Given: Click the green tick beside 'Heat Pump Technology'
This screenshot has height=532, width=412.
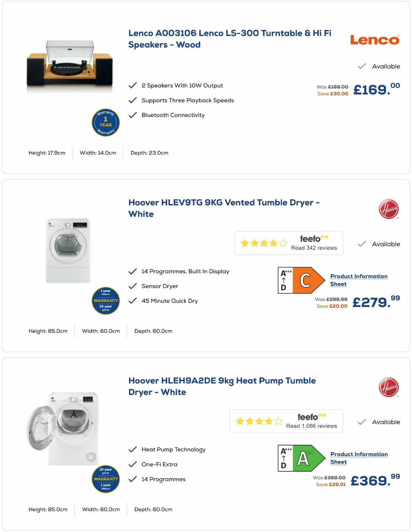Looking at the screenshot, I should pos(132,449).
